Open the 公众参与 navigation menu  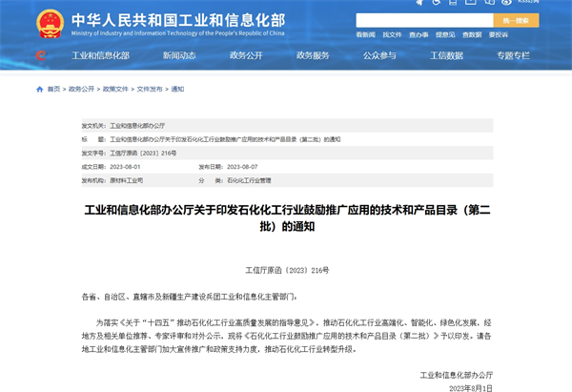click(379, 55)
